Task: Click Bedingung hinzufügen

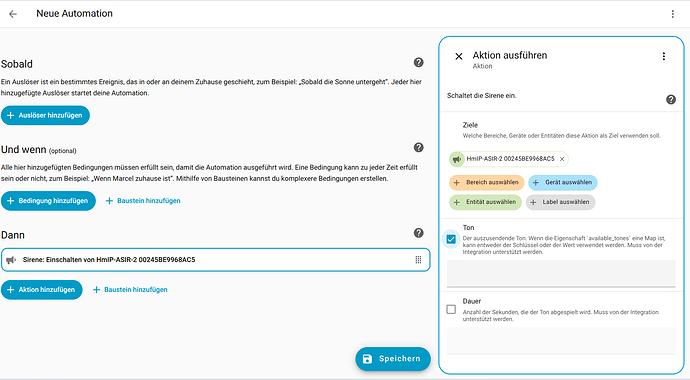Action: pyautogui.click(x=48, y=201)
